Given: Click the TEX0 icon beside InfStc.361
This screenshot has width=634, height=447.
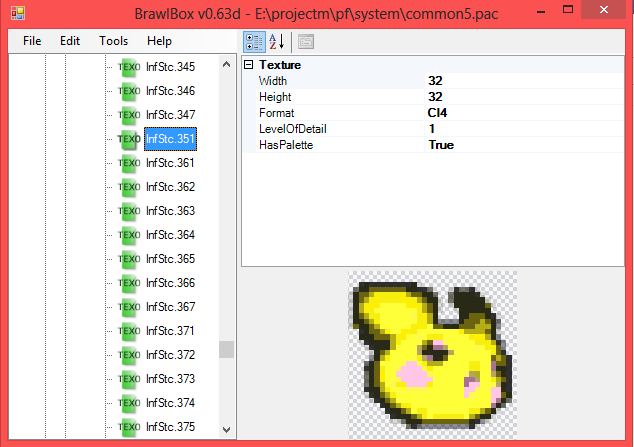Looking at the screenshot, I should click(x=129, y=163).
